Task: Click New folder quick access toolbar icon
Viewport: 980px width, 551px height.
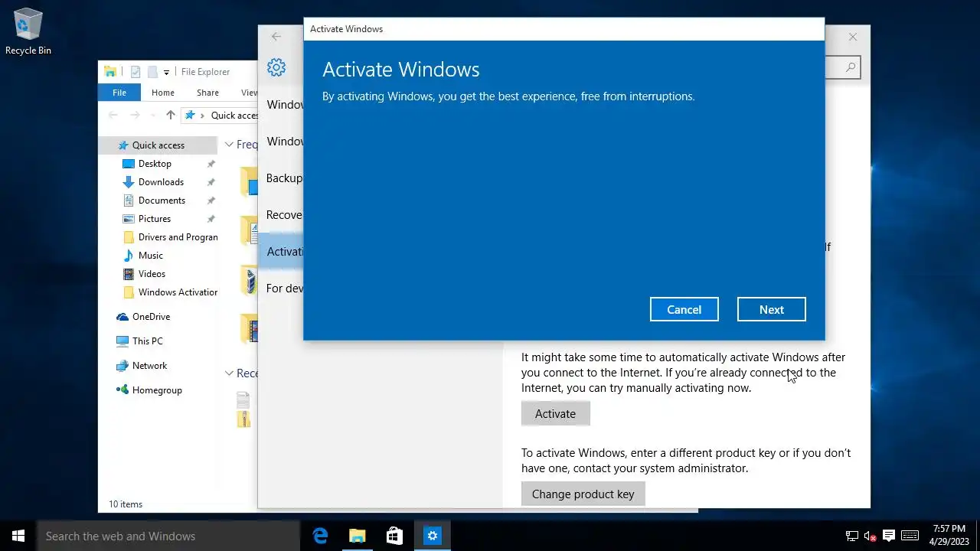Action: 152,71
